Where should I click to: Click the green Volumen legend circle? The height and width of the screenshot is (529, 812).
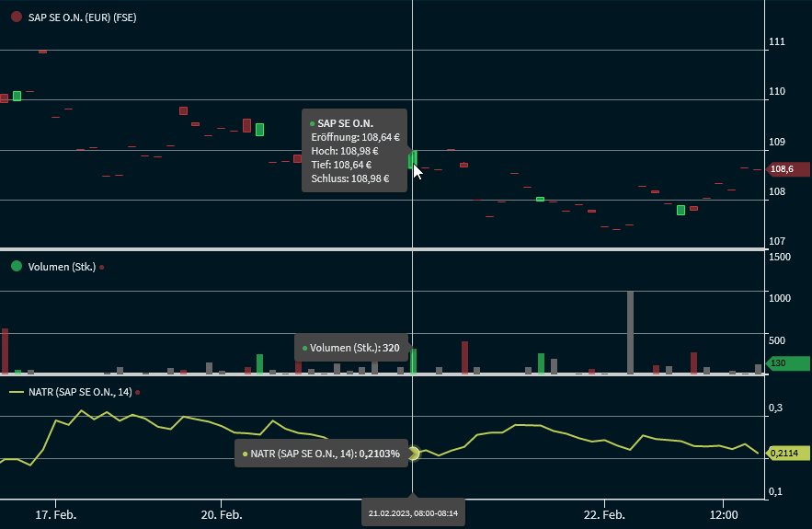16,266
